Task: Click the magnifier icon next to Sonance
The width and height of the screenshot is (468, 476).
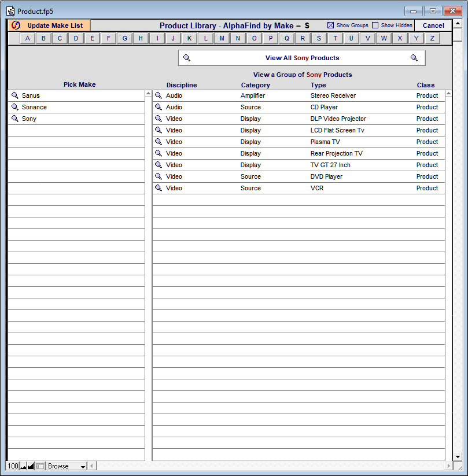Action: tap(15, 107)
